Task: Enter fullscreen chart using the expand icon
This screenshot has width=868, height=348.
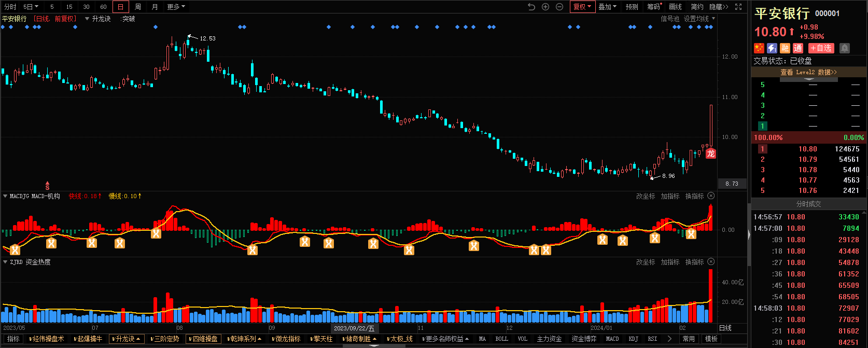Action: [738, 7]
